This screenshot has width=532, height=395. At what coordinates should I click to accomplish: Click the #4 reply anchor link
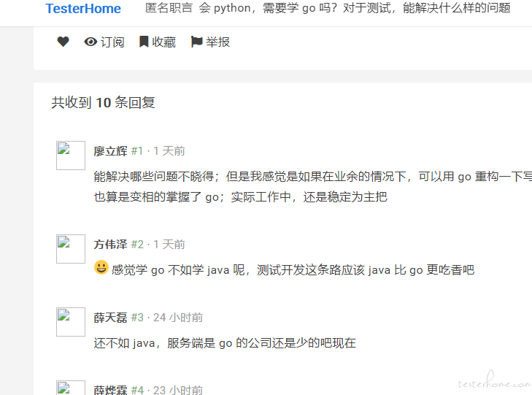pyautogui.click(x=137, y=390)
